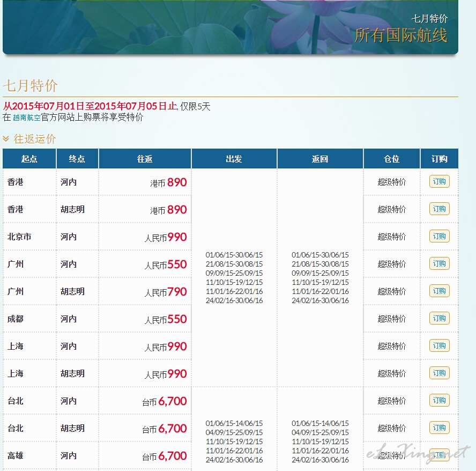Viewport: 476px width, 471px height.
Task: Select the 返回 column header
Action: (320, 159)
